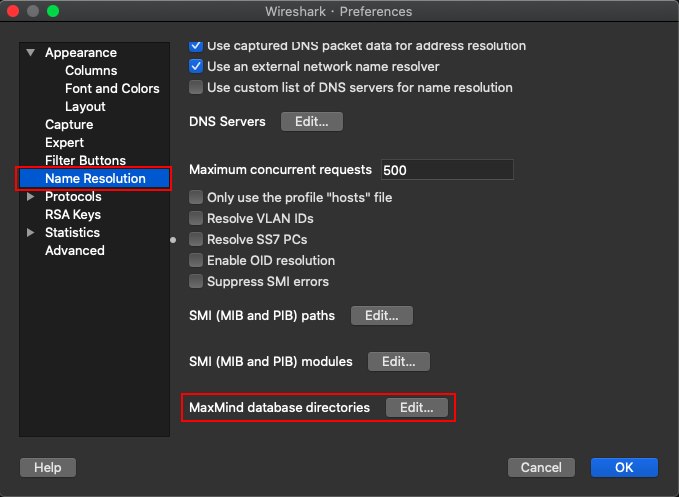
Task: Enable Resolve SS7 PCs
Action: click(196, 239)
